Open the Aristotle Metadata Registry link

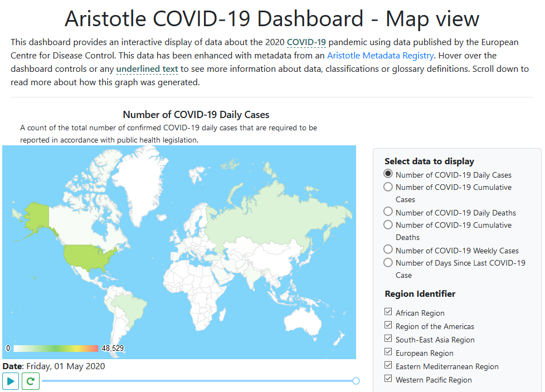pos(380,56)
